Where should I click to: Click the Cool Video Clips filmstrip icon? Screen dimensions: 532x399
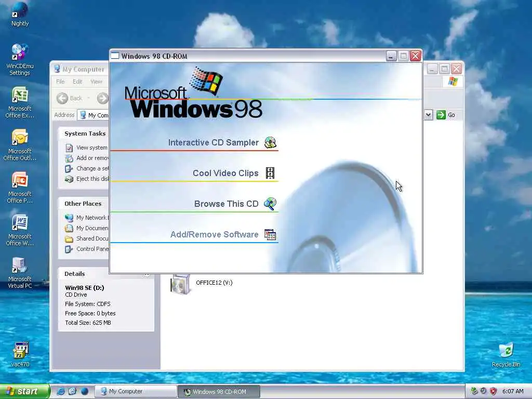click(x=270, y=173)
